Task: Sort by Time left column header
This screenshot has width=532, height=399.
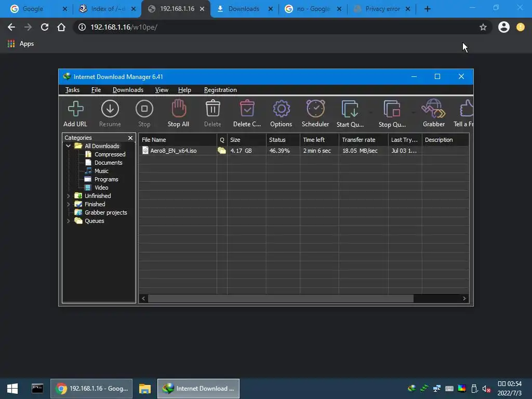Action: point(320,140)
